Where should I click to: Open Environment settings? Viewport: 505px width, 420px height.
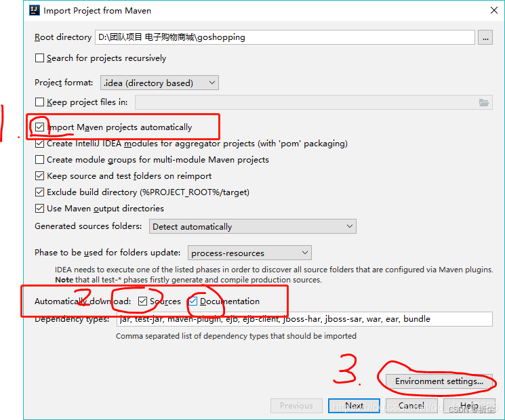(x=439, y=381)
